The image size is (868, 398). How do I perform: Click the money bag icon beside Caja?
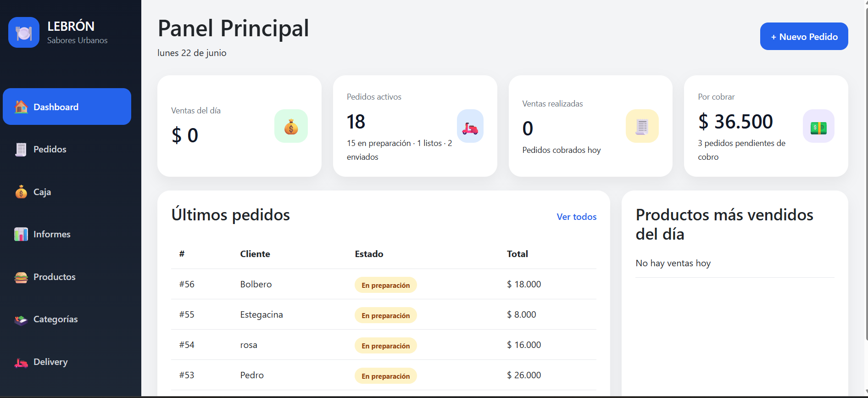tap(21, 192)
